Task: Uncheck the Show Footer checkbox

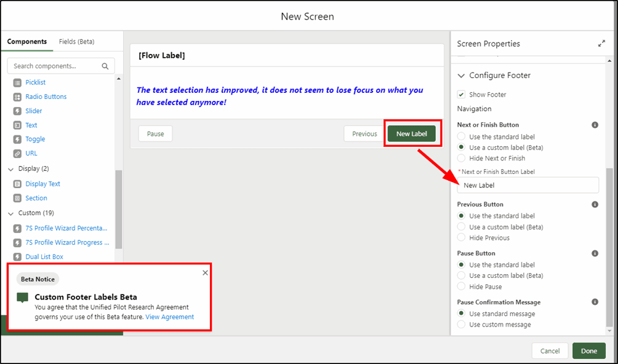Action: click(461, 95)
